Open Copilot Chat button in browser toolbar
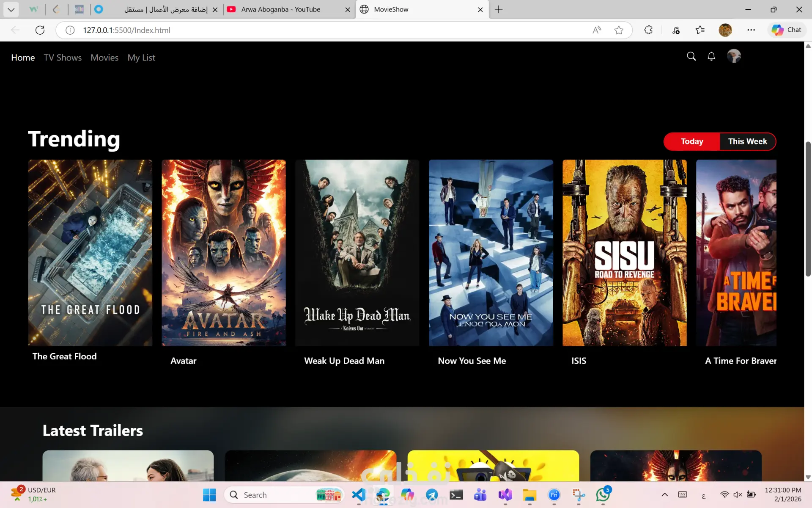The height and width of the screenshot is (508, 812). (787, 30)
